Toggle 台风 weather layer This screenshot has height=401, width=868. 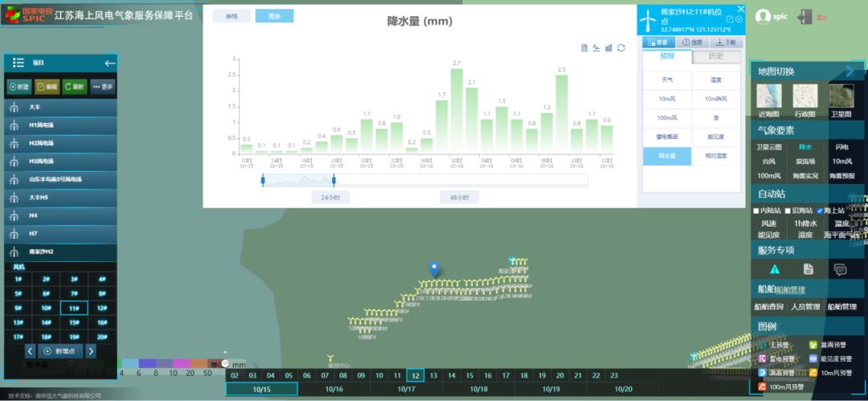point(769,162)
